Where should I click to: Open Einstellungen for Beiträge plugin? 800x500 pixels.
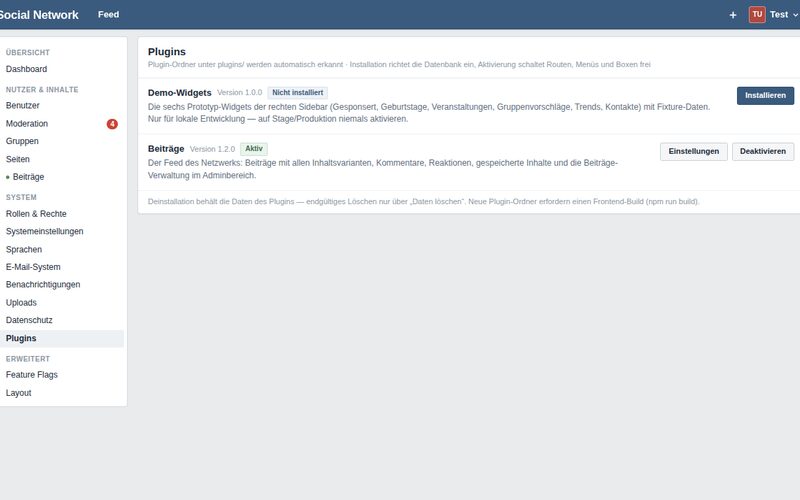(x=693, y=152)
